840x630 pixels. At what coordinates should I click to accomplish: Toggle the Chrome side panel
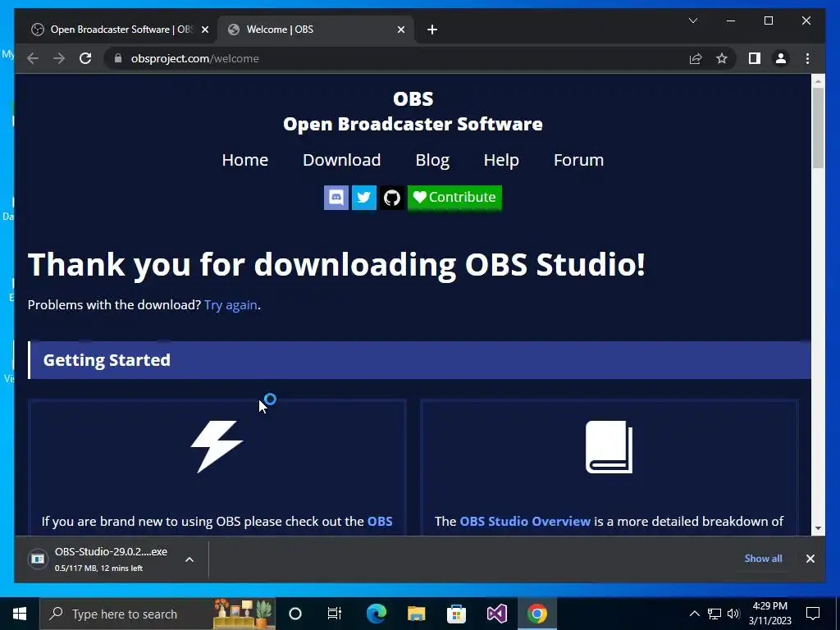755,58
